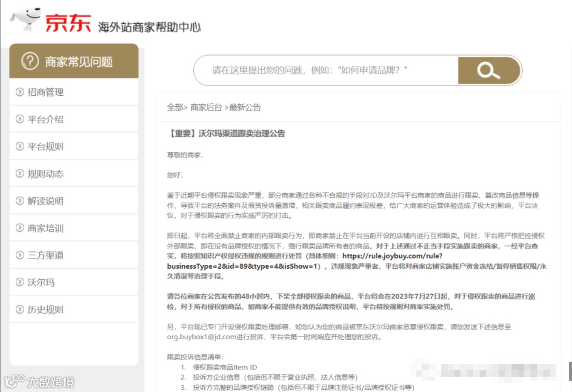Open the 招商管理 sidebar menu
The image size is (572, 392).
pyautogui.click(x=74, y=92)
